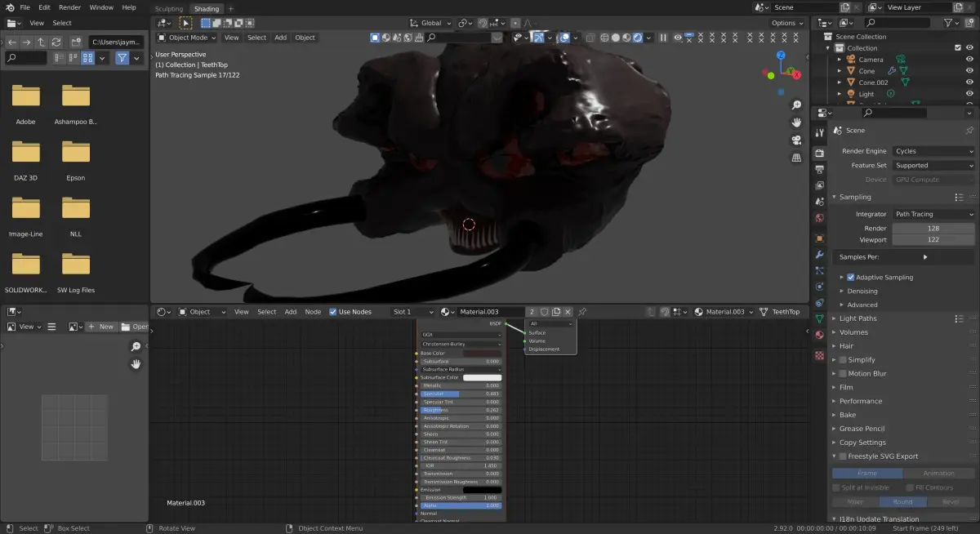Image resolution: width=980 pixels, height=534 pixels.
Task: Open the Modifier properties wrench icon
Action: coord(819,255)
